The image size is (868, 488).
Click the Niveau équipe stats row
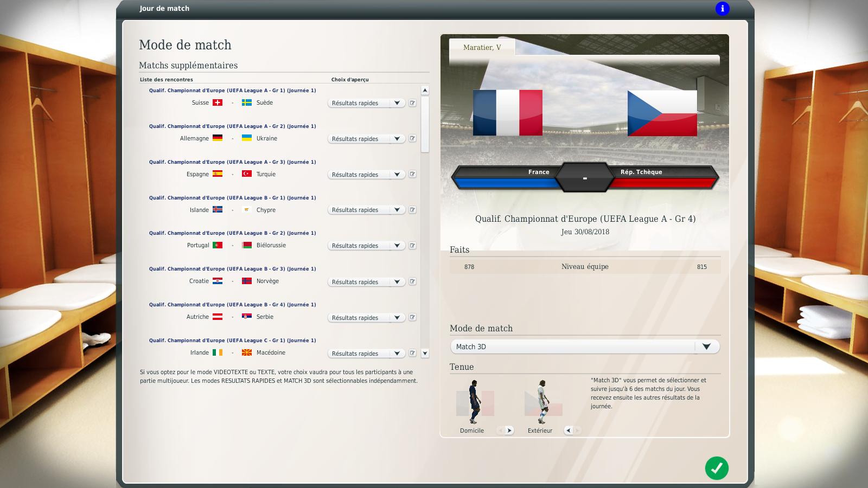coord(585,267)
